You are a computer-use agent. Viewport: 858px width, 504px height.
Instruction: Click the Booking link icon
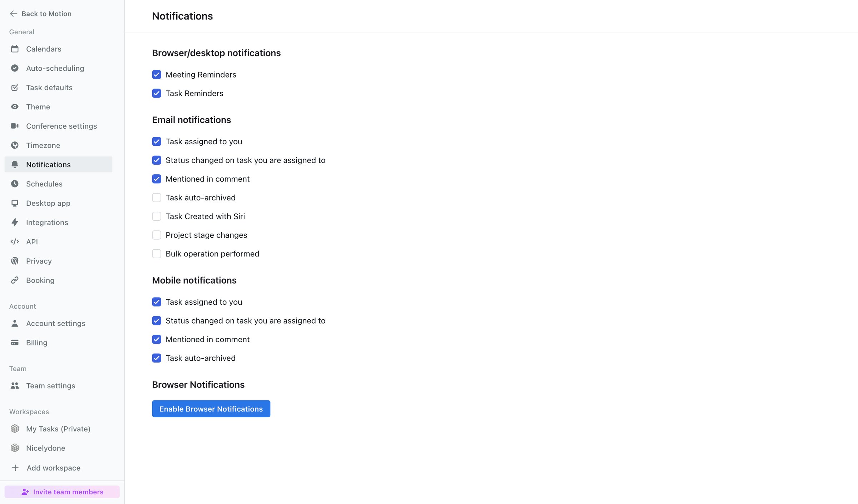click(15, 280)
